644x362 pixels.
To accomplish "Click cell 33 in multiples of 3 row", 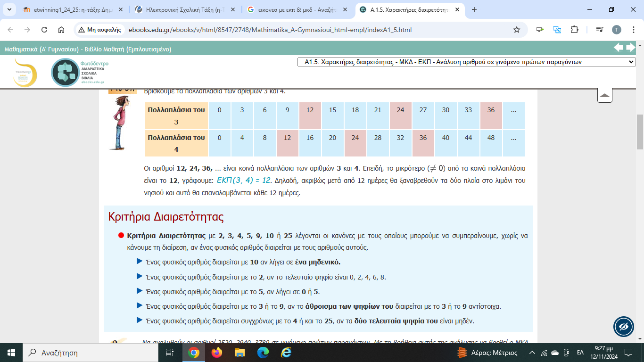I will (x=469, y=115).
